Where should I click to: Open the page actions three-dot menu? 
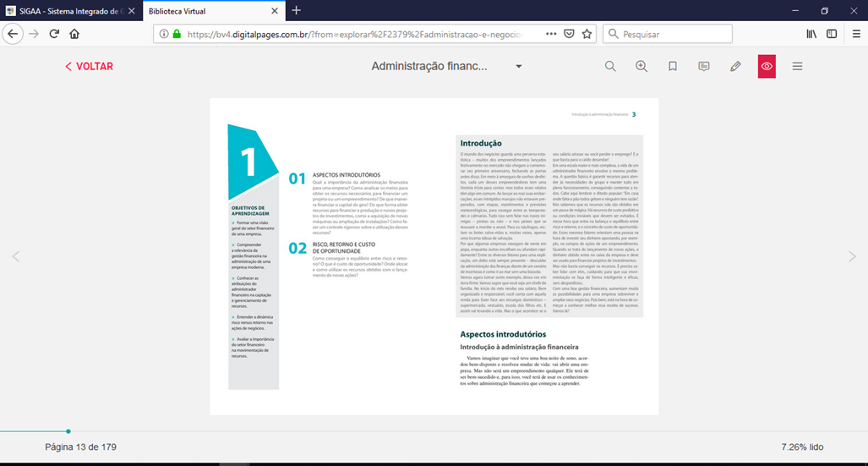coord(551,34)
